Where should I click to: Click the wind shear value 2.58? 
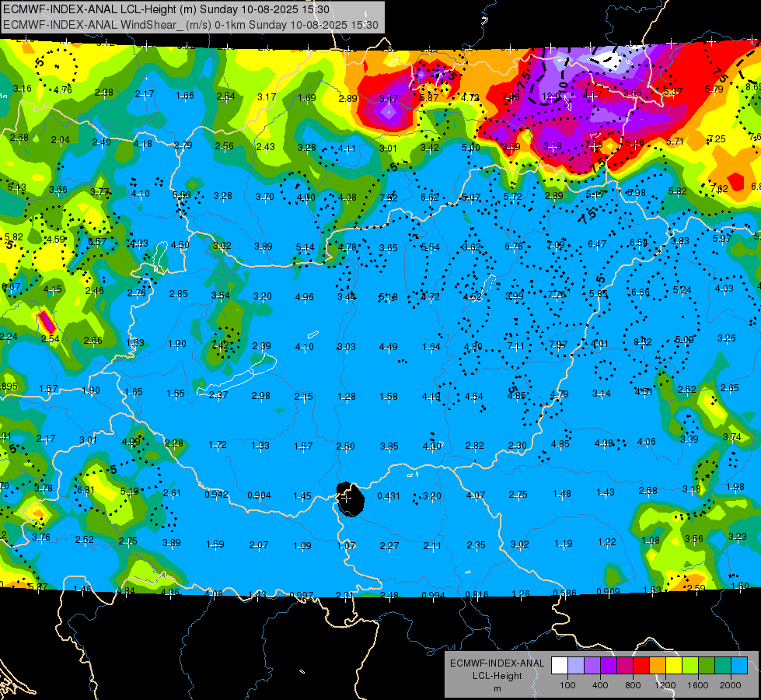point(648,491)
